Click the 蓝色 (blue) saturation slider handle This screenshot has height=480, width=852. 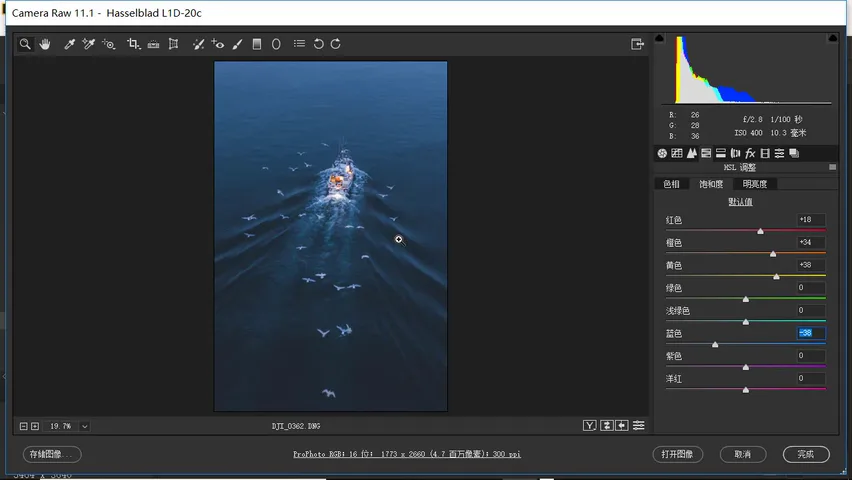click(715, 345)
